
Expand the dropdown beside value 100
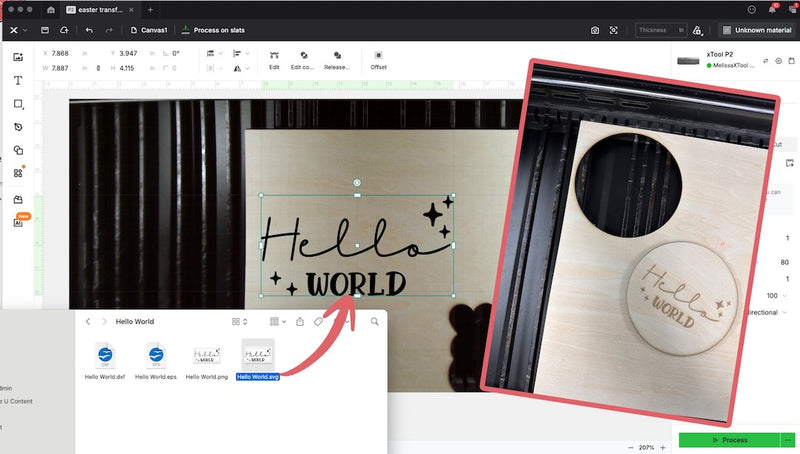[x=786, y=296]
